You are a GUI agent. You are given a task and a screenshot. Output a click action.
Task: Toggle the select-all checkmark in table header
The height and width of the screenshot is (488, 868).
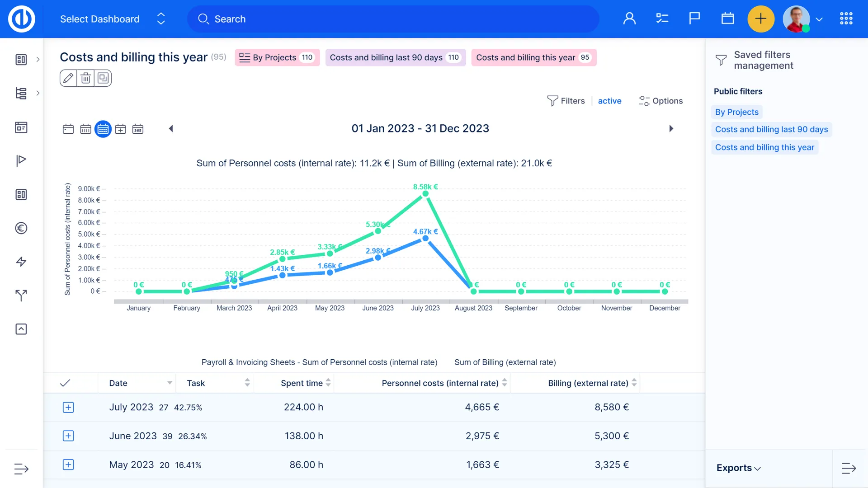(65, 383)
